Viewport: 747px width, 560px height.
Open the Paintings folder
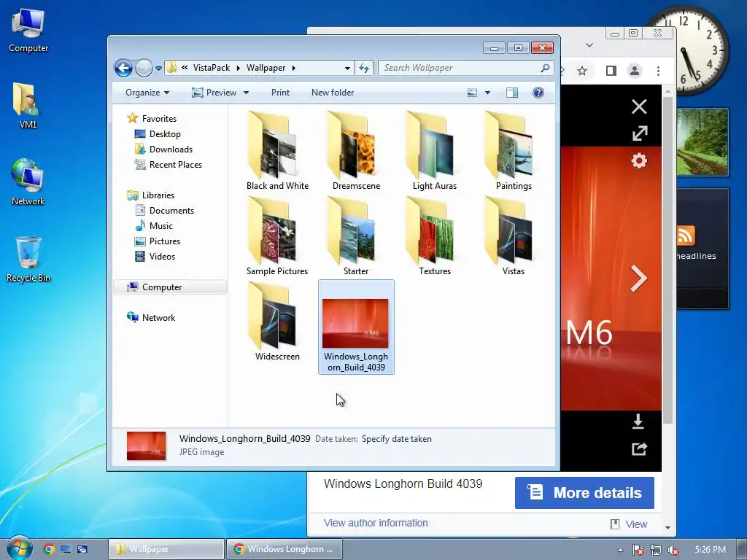tap(513, 152)
